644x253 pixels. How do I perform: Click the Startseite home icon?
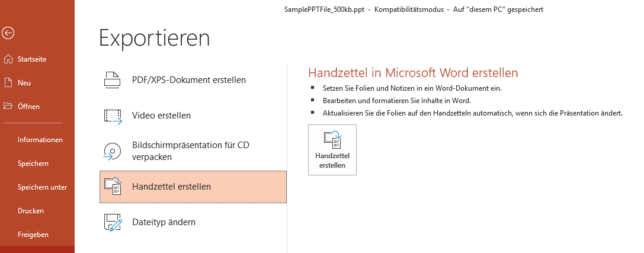(8, 59)
